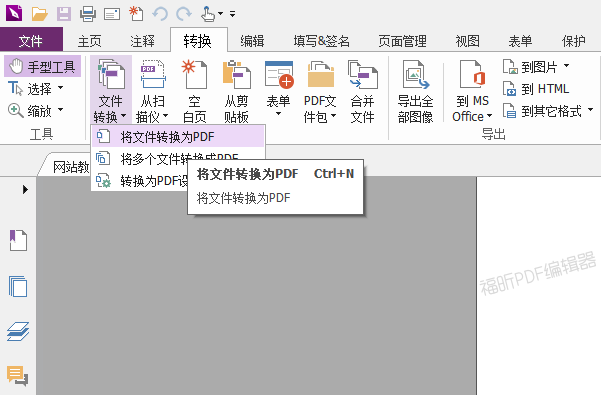Screen dimensions: 601x395
Task: Activate the 手型工具 hand tool
Action: [43, 66]
